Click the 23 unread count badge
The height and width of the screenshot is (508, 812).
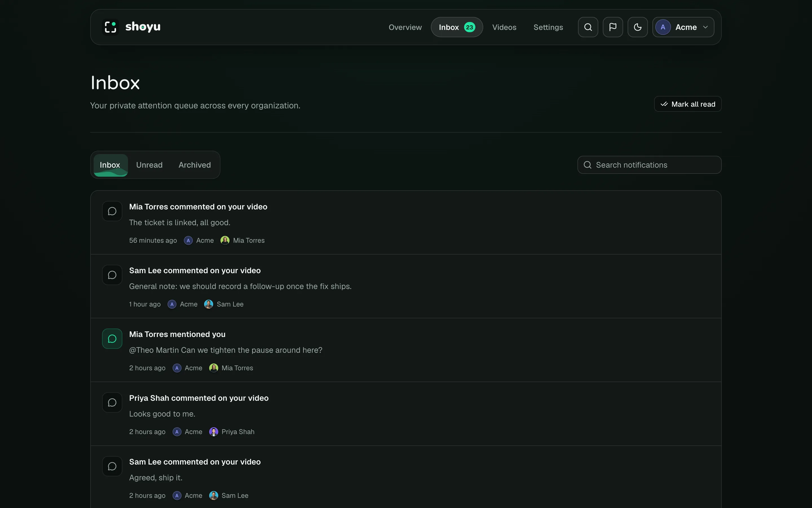pyautogui.click(x=469, y=27)
